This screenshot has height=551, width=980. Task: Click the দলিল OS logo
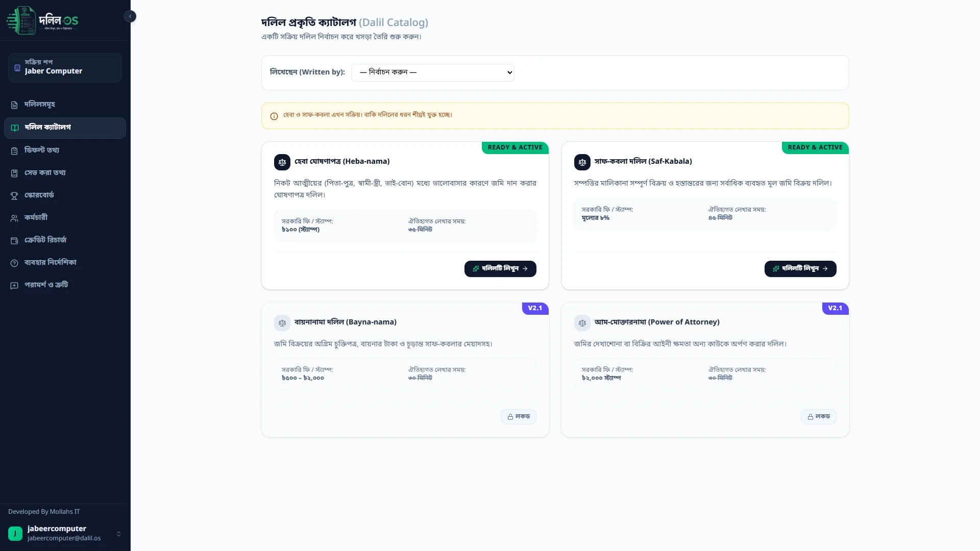click(x=42, y=20)
